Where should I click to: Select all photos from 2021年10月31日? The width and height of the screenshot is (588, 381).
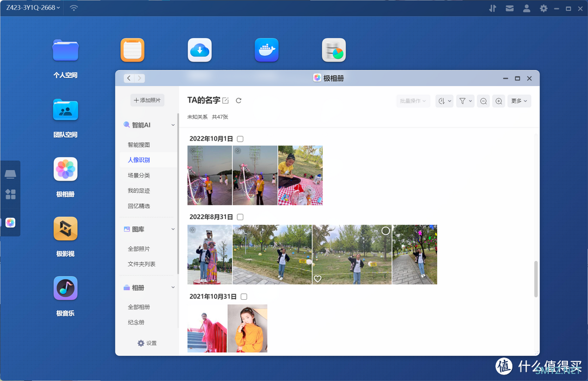[x=244, y=297]
